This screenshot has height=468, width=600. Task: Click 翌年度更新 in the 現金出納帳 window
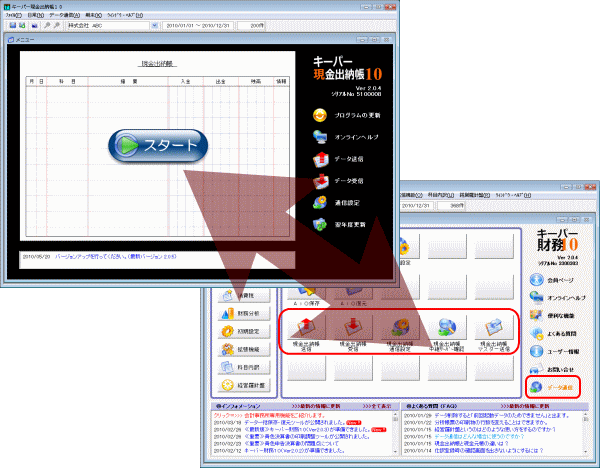(x=339, y=225)
